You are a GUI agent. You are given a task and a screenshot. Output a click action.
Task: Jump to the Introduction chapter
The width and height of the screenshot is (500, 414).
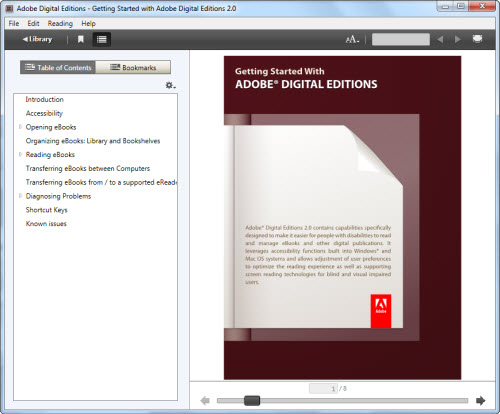[44, 99]
